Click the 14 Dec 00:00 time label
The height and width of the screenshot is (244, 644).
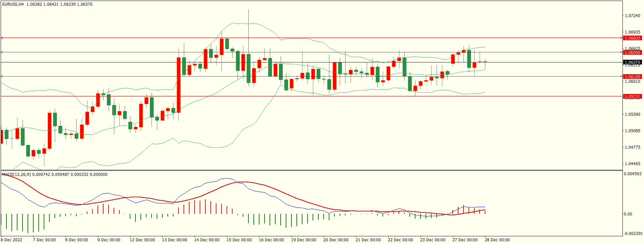207,240
